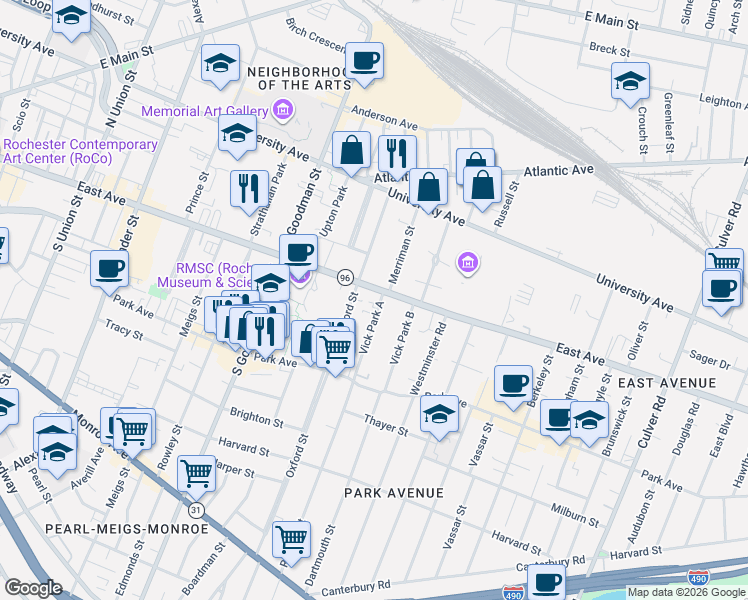This screenshot has height=600, width=748.
Task: Click the EAST AVENUE neighborhood label
Action: pos(667,383)
